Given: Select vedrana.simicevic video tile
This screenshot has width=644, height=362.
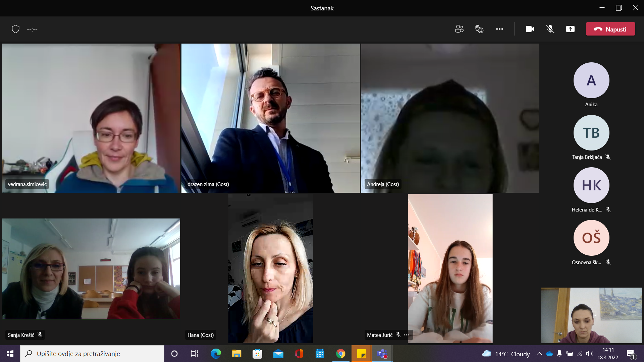Looking at the screenshot, I should tap(91, 118).
